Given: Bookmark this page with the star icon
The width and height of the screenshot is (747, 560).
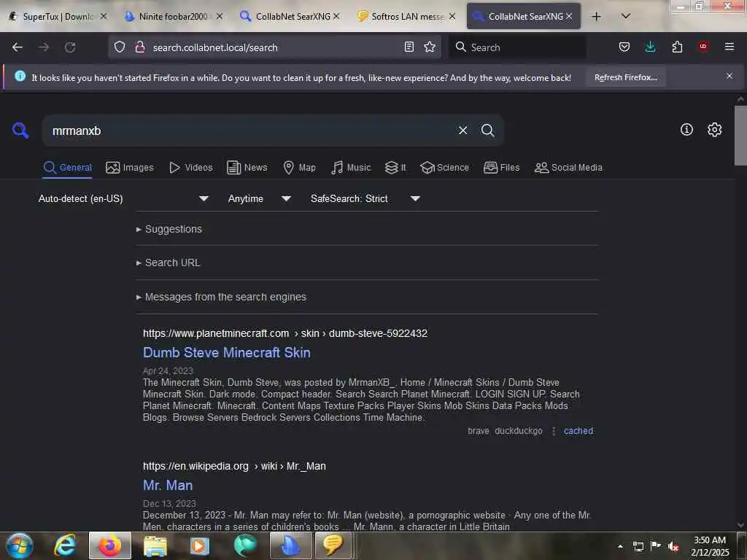Looking at the screenshot, I should coord(430,47).
